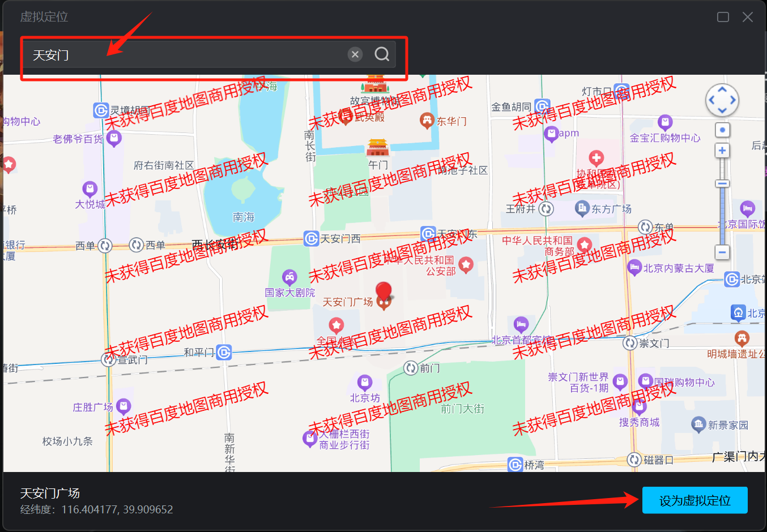
Task: Click the blue zoom level track
Action: tap(722, 215)
